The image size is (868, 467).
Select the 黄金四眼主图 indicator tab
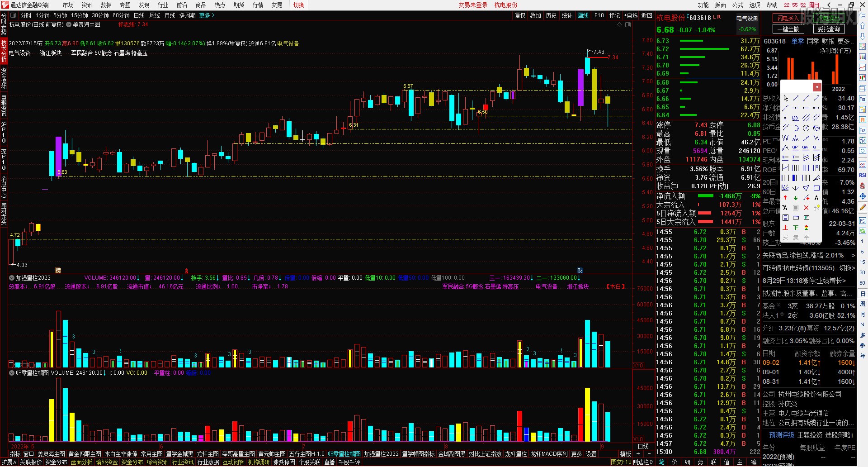point(85,454)
